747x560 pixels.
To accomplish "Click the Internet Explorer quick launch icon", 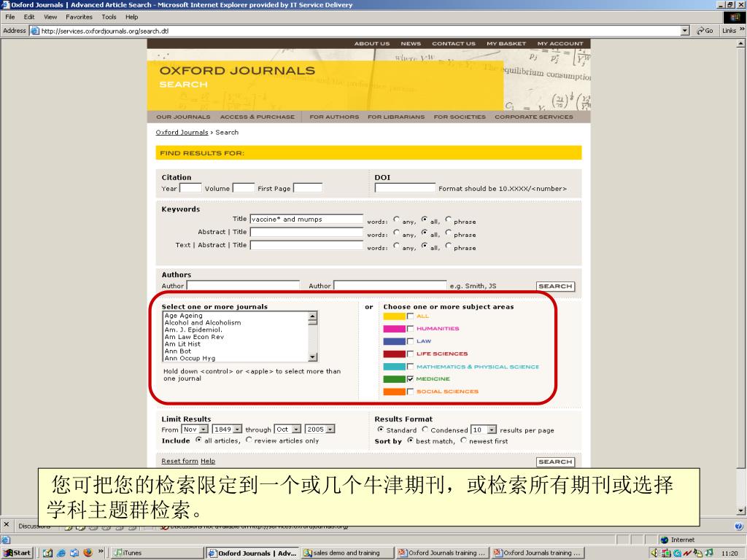I will coord(61,553).
